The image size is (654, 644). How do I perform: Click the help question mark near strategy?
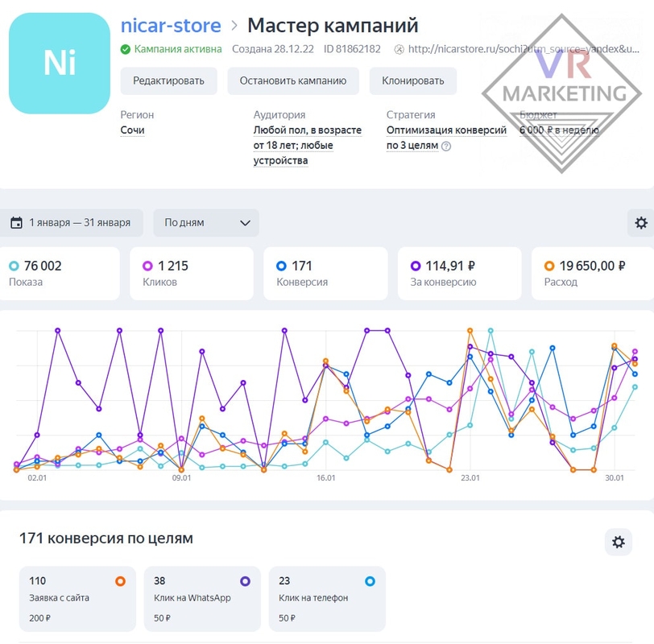pyautogui.click(x=446, y=146)
